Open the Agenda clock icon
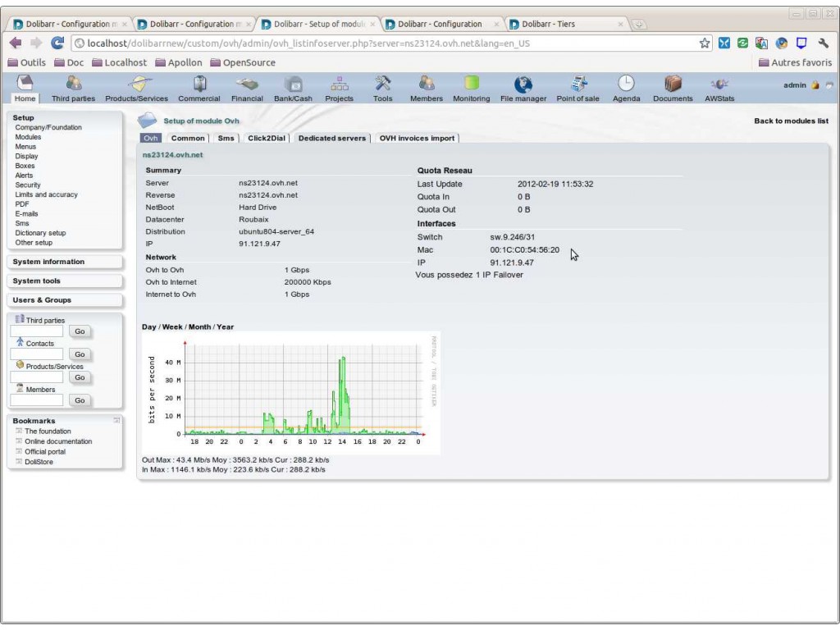840x630 pixels. [x=626, y=84]
